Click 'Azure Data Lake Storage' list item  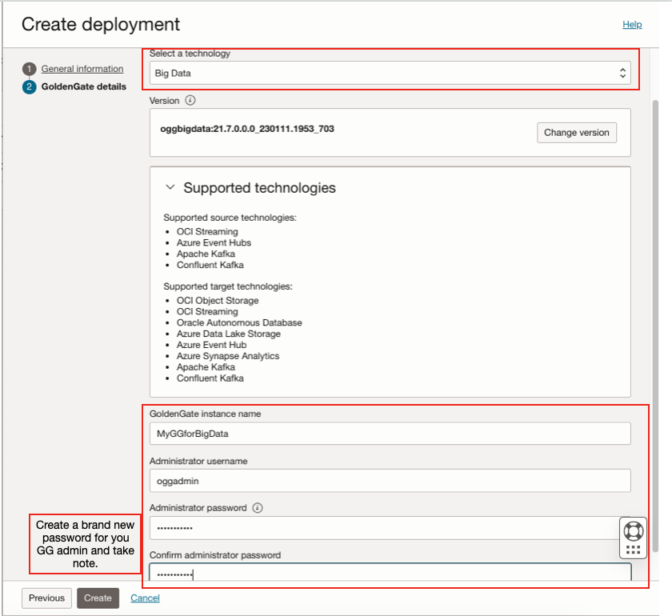(x=229, y=334)
